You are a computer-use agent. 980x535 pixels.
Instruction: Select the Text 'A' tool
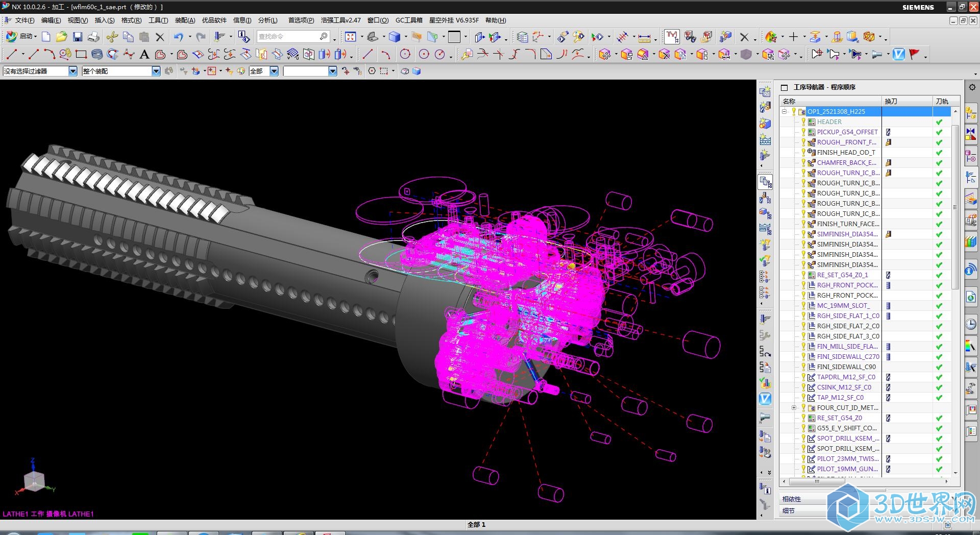click(x=144, y=54)
